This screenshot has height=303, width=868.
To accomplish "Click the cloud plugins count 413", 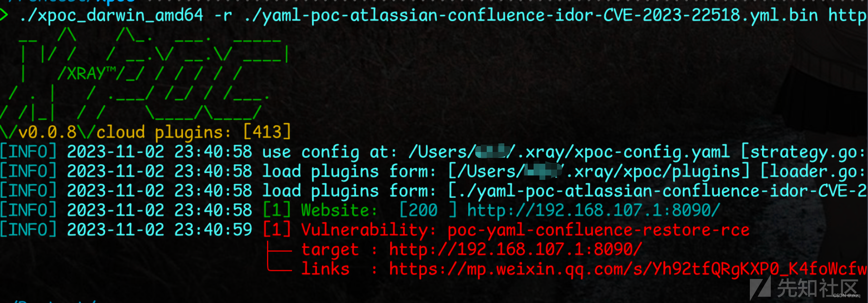I will 267,132.
